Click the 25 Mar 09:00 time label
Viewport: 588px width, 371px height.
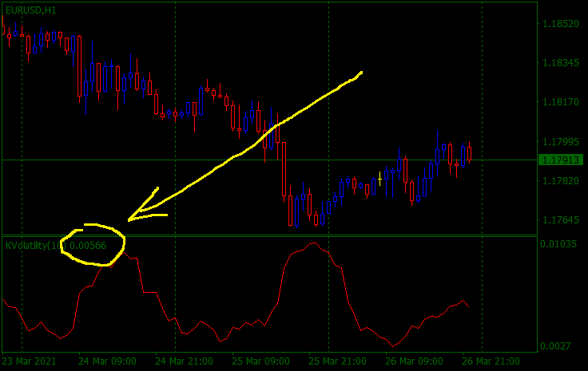click(260, 361)
